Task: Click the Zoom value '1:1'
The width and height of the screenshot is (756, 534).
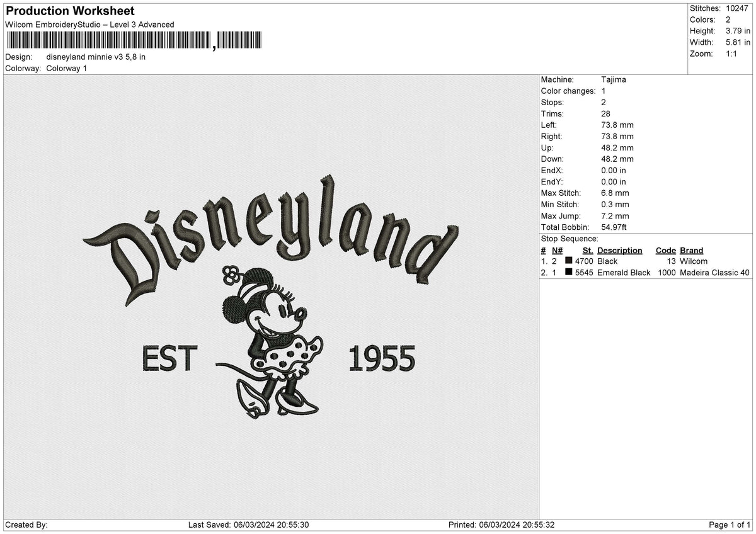Action: coord(732,54)
